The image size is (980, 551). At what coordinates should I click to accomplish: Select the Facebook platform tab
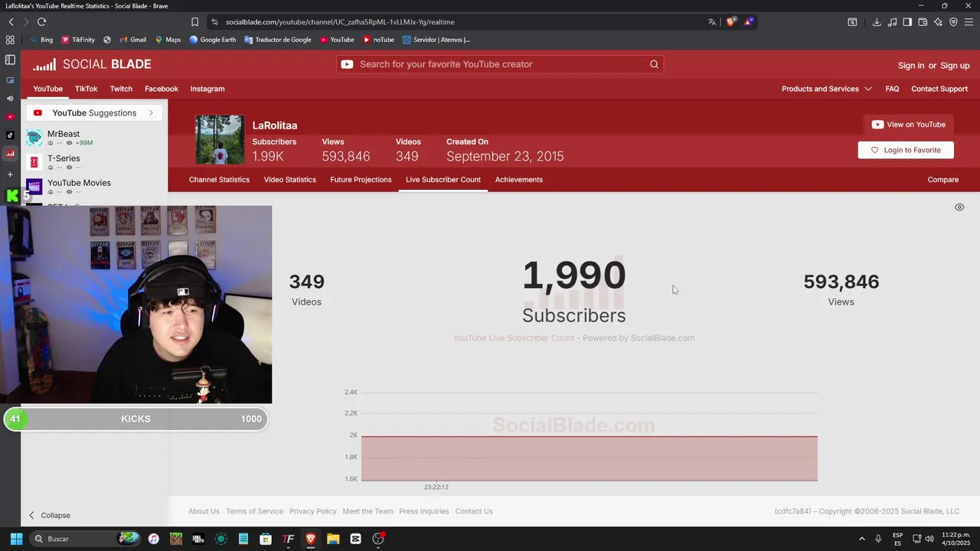tap(162, 89)
